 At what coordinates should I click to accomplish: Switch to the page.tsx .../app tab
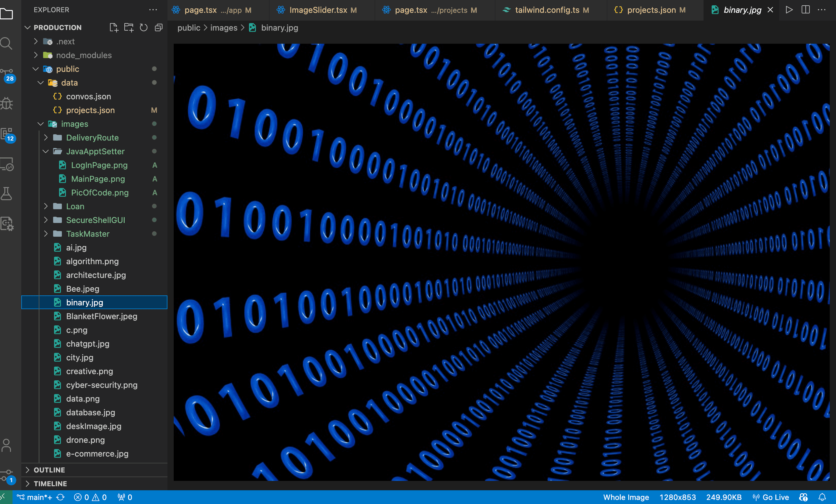pyautogui.click(x=218, y=10)
